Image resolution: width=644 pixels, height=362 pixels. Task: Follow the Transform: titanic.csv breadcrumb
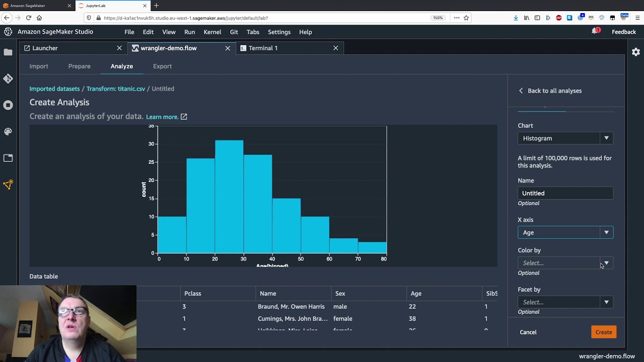pos(116,89)
